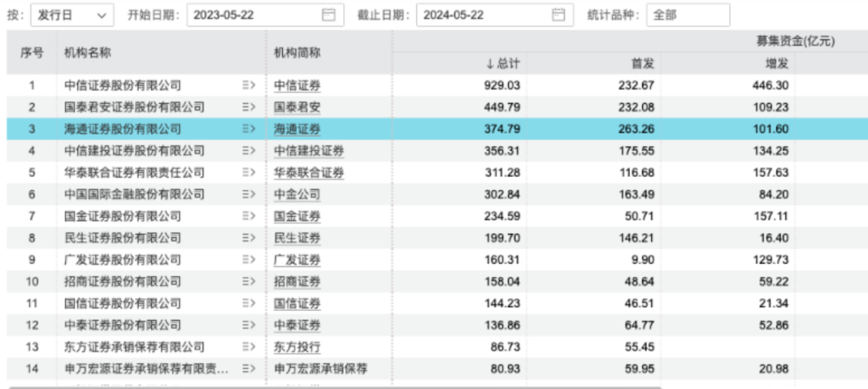
Task: Select the 首发 value 46.51
Action: point(641,304)
